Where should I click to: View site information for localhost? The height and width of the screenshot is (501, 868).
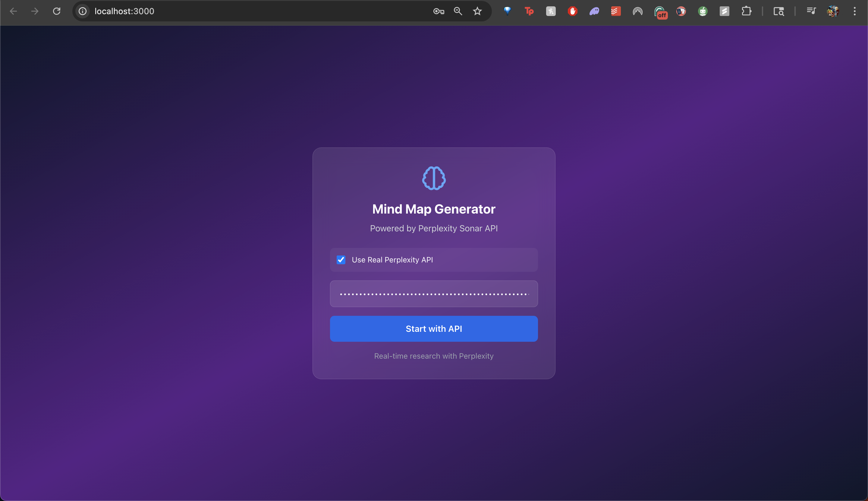click(83, 11)
